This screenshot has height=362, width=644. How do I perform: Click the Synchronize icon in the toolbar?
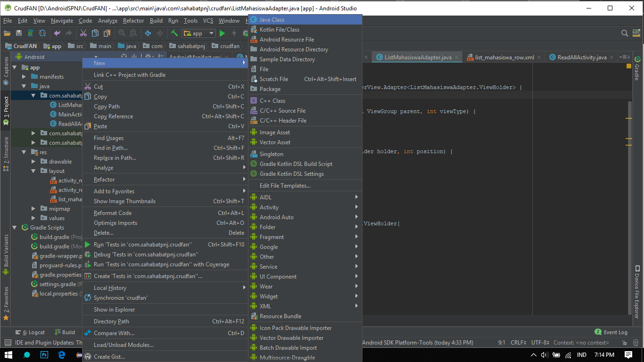(x=30, y=33)
